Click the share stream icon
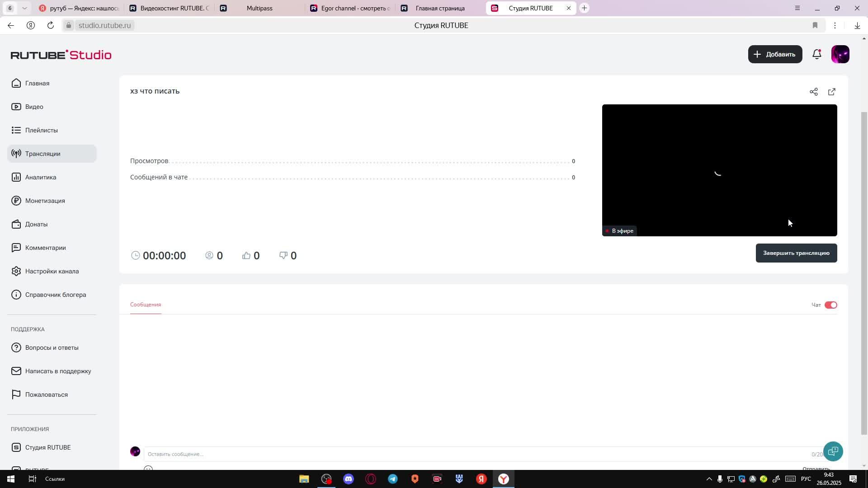868x488 pixels. [814, 92]
